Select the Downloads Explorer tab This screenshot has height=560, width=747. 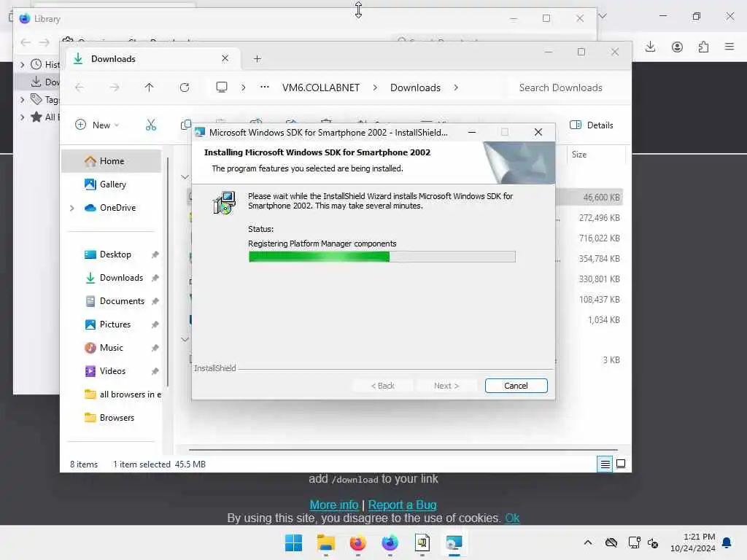pos(152,58)
